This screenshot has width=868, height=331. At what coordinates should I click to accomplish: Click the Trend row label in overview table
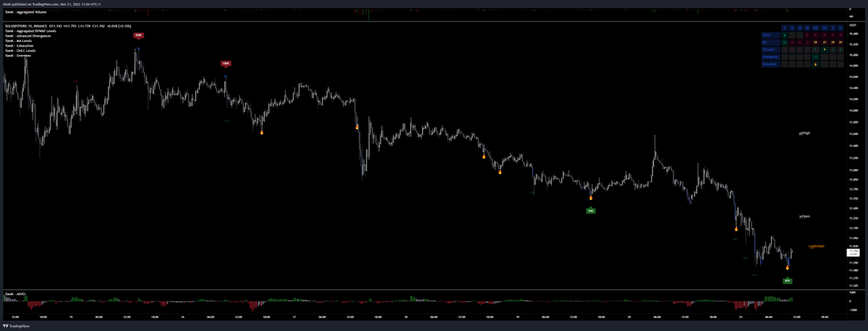click(x=771, y=35)
